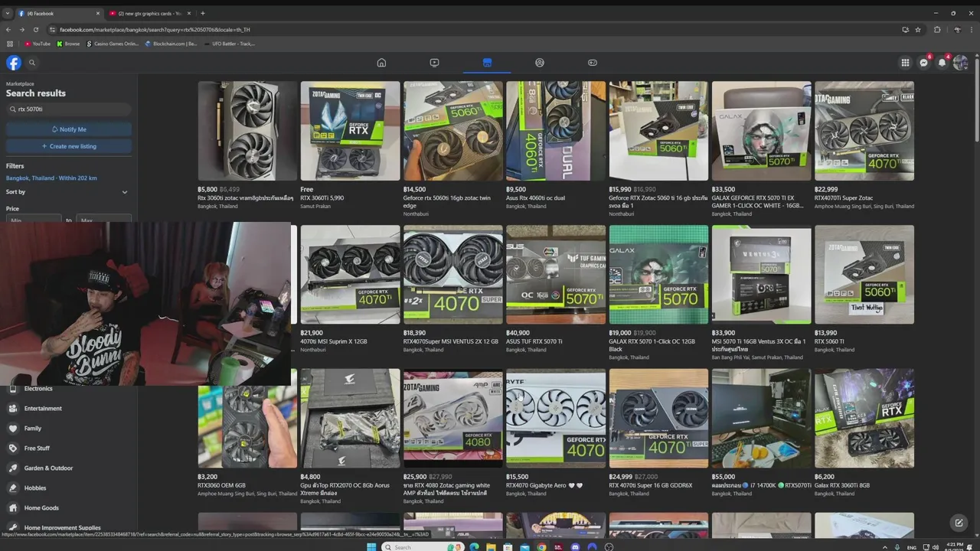The height and width of the screenshot is (551, 980).
Task: Open Galax RTX 3060Ti 8GB listing
Action: [864, 419]
